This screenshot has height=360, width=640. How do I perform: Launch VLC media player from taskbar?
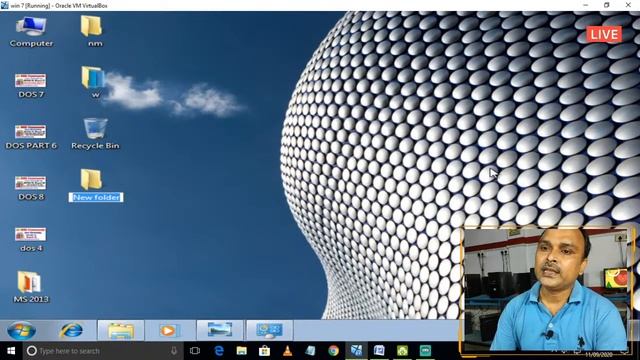(287, 351)
